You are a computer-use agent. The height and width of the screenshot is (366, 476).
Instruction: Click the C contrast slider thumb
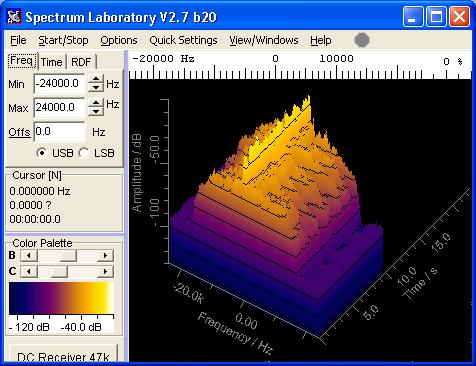60,271
